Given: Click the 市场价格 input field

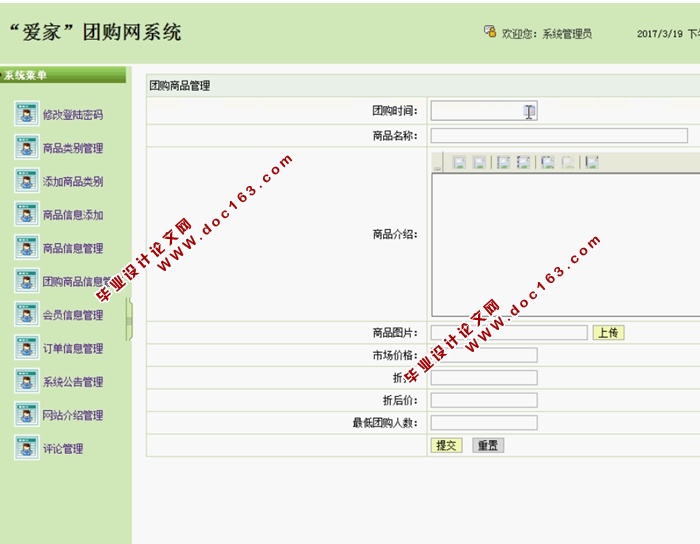Looking at the screenshot, I should (x=484, y=355).
